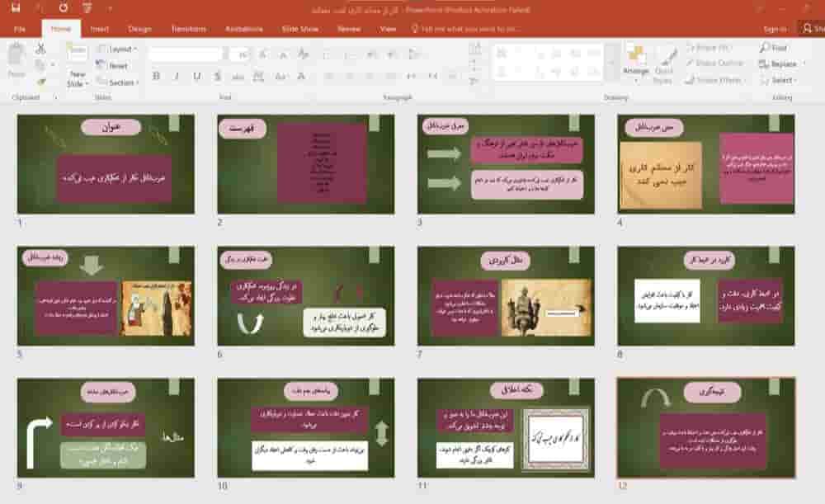Screen dimensions: 825x504
Task: Open the Layout dropdown
Action: tap(117, 49)
